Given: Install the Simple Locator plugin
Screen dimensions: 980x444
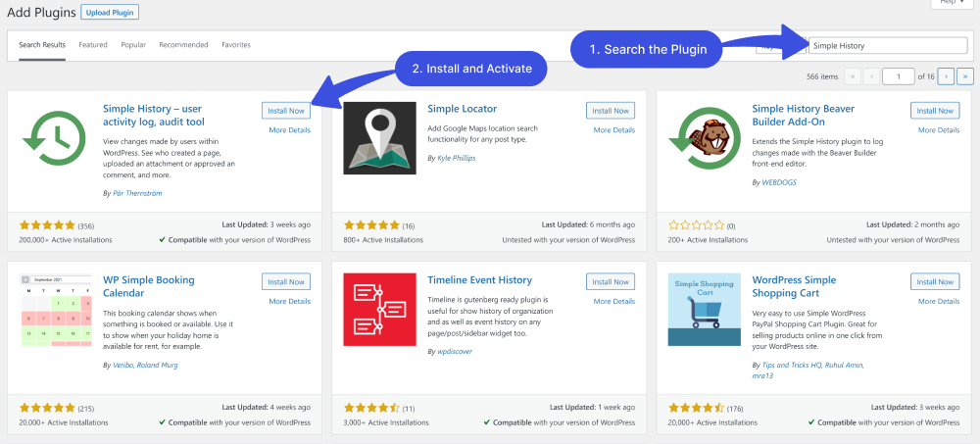Looking at the screenshot, I should pos(611,111).
